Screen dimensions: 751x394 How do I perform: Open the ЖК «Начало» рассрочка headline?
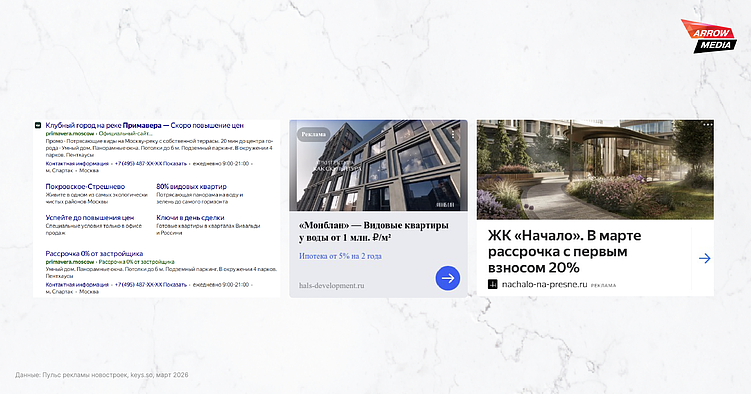tap(565, 251)
